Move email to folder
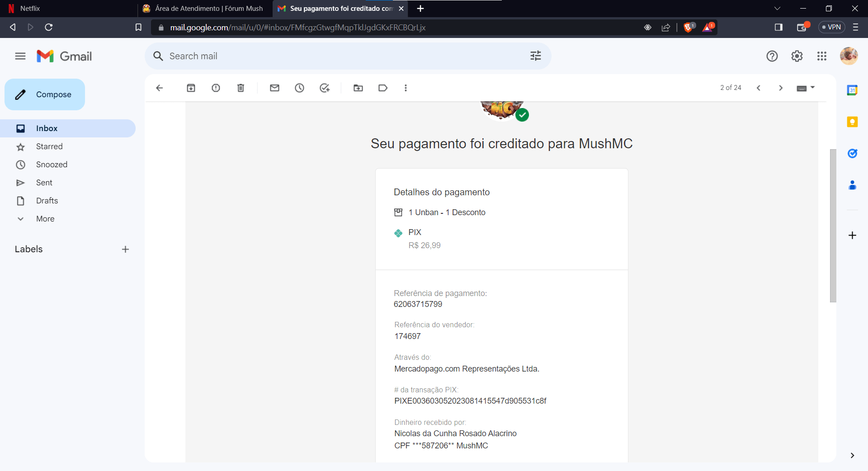The image size is (868, 471). click(x=358, y=88)
